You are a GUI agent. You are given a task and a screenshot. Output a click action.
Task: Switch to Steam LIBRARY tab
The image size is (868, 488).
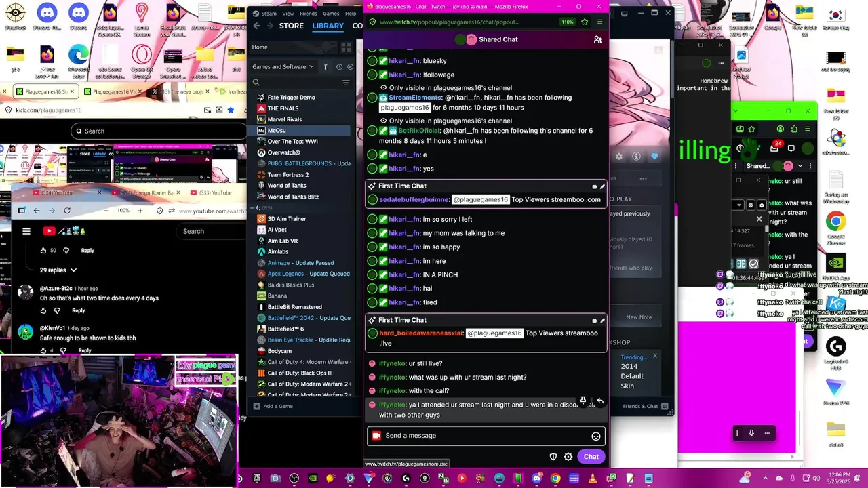click(328, 26)
